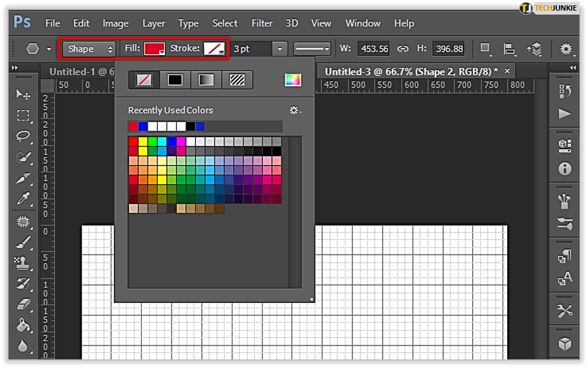
Task: Select the Eraser tool
Action: [x=23, y=304]
